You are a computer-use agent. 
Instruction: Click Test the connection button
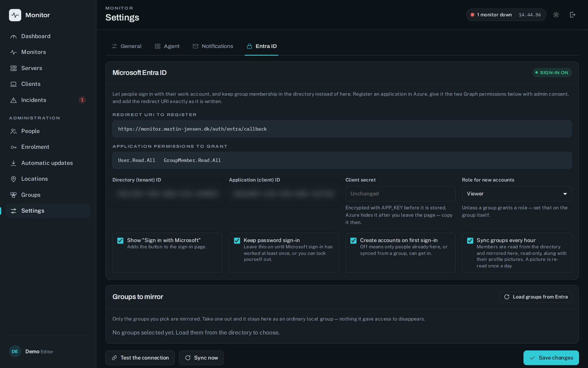click(x=140, y=358)
